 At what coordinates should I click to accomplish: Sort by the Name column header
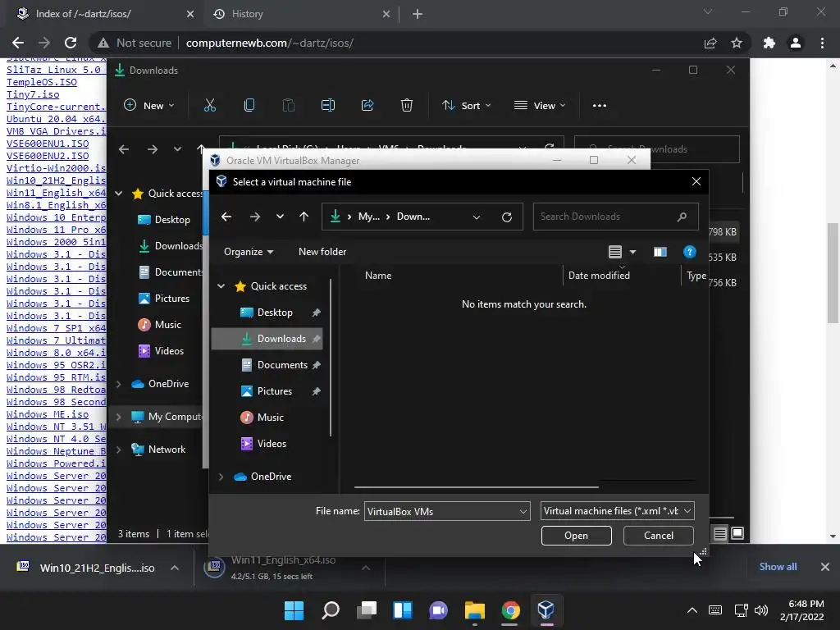click(x=378, y=276)
